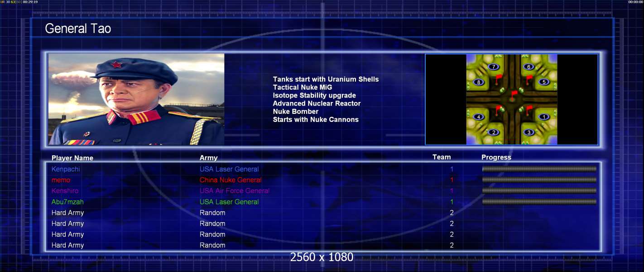Click Kenpachi's loading progress bar
Viewport: 644px width, 272px height.
pos(539,169)
